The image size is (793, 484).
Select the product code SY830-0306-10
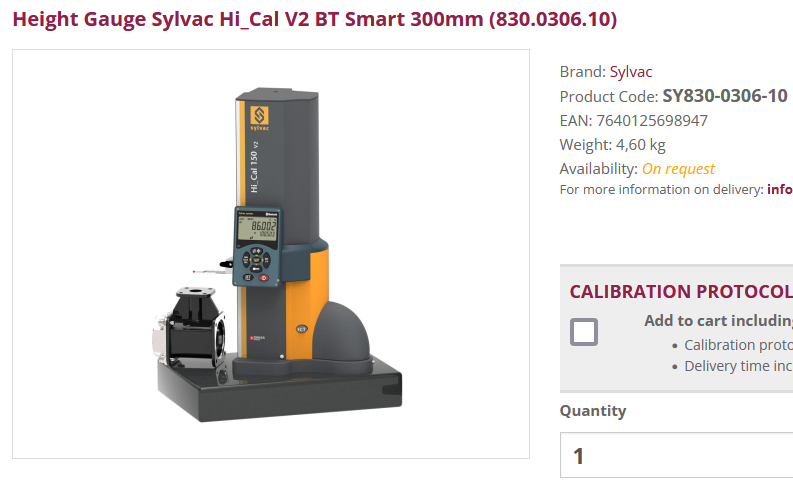[x=725, y=96]
